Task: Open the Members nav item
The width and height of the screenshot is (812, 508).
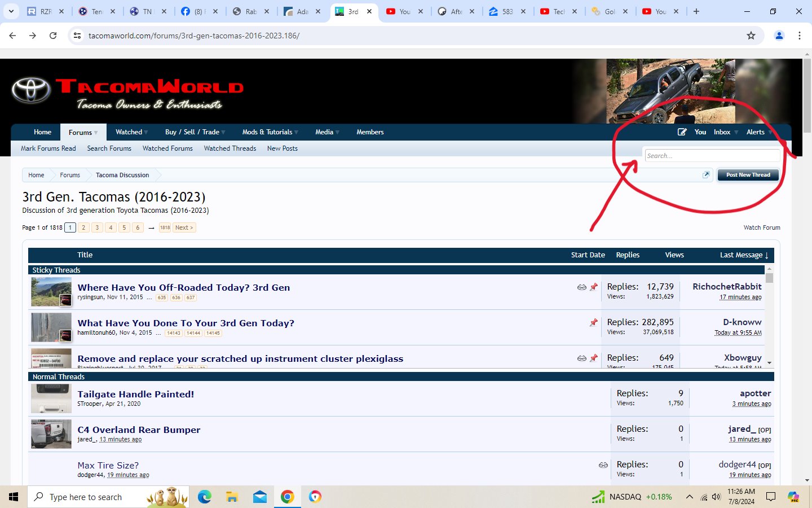Action: tap(370, 132)
